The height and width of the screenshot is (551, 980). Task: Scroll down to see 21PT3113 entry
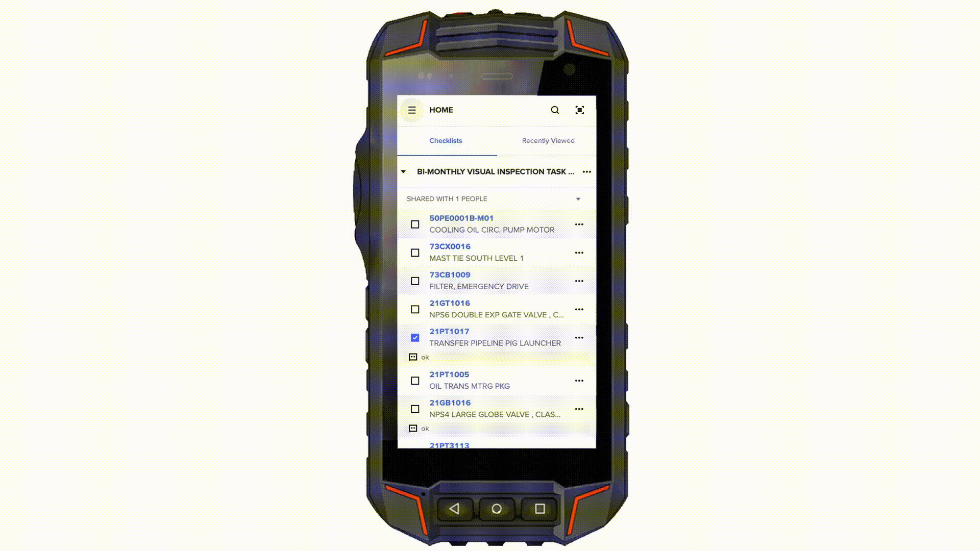(449, 445)
